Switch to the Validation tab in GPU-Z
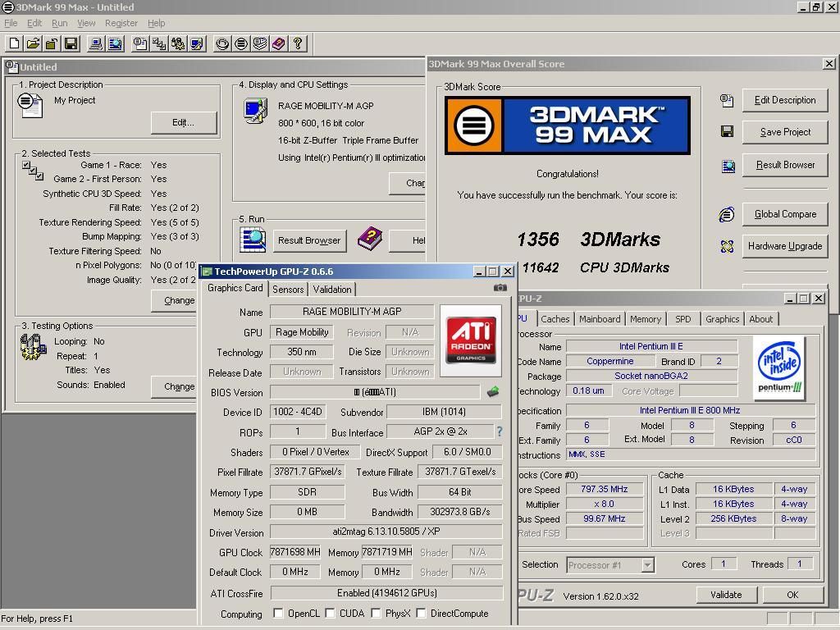The height and width of the screenshot is (630, 840). coord(332,290)
